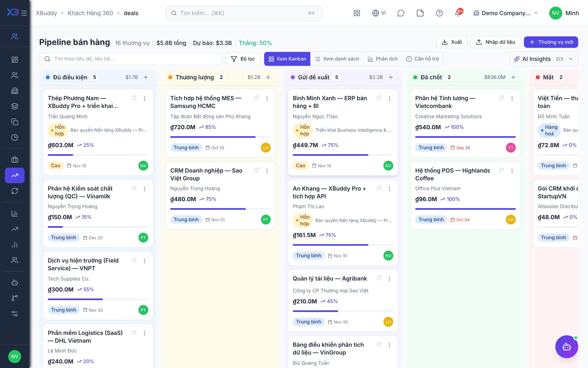Click the apps grid icon in header
Image resolution: width=588 pixels, height=368 pixels.
(357, 13)
